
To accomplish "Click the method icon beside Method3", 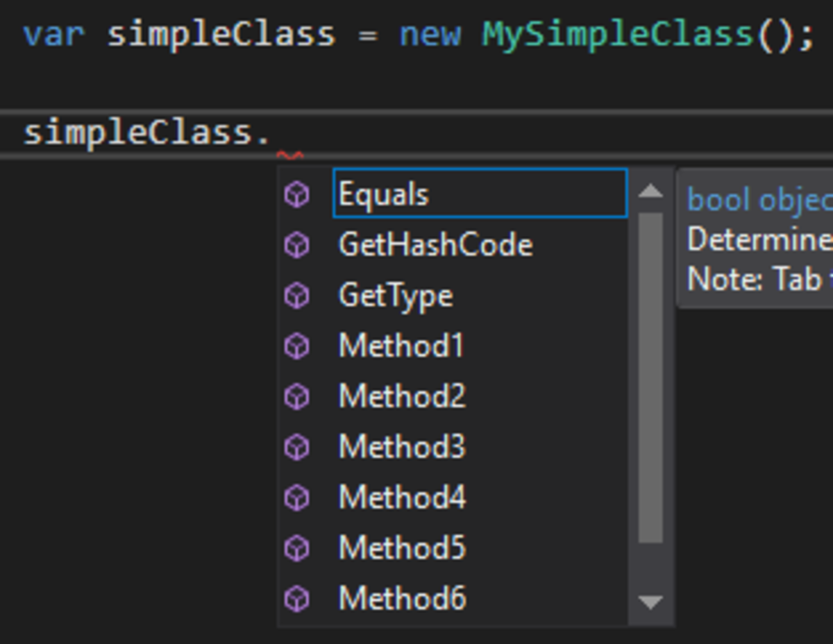I will 297,447.
